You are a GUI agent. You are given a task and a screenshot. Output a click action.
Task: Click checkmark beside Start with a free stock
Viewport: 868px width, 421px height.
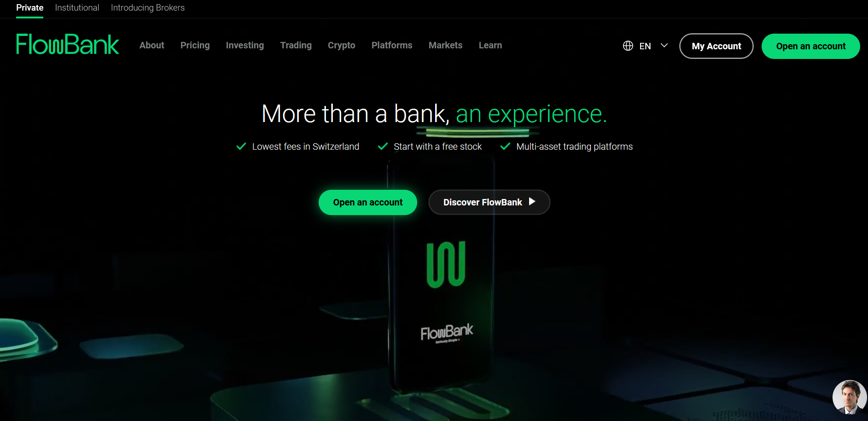coord(382,146)
